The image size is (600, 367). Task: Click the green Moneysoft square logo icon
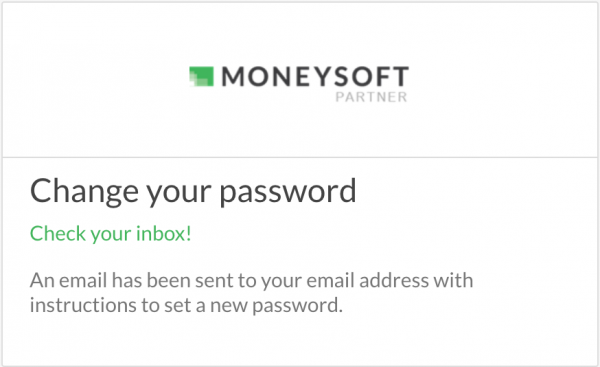click(201, 77)
